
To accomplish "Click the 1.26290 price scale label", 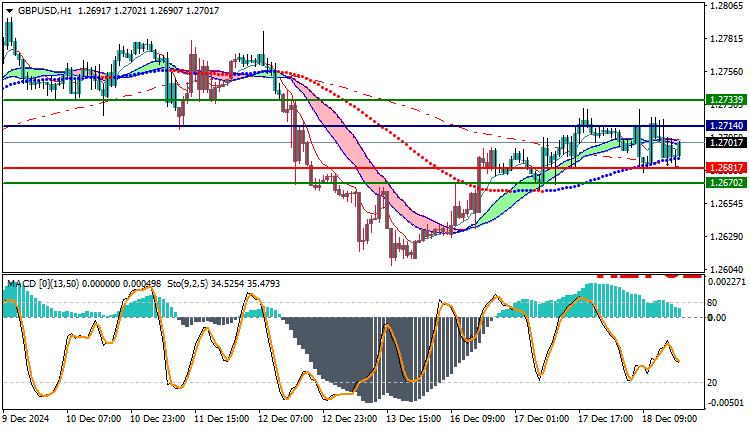I will [727, 237].
